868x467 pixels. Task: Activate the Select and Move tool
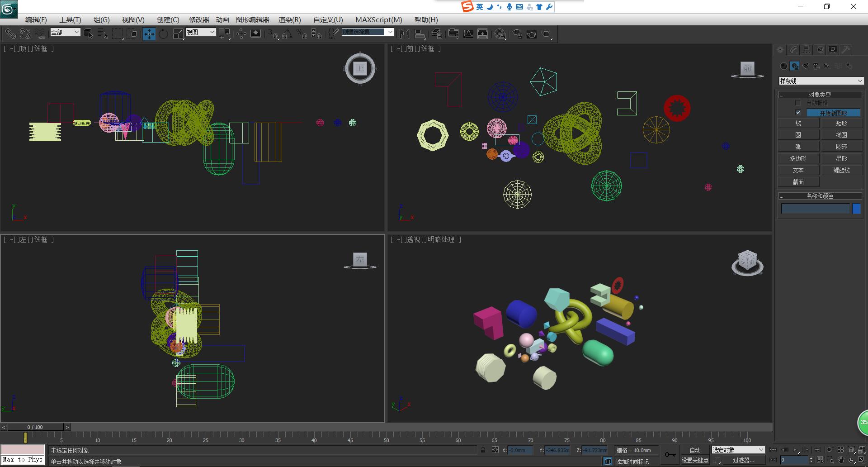pyautogui.click(x=149, y=34)
